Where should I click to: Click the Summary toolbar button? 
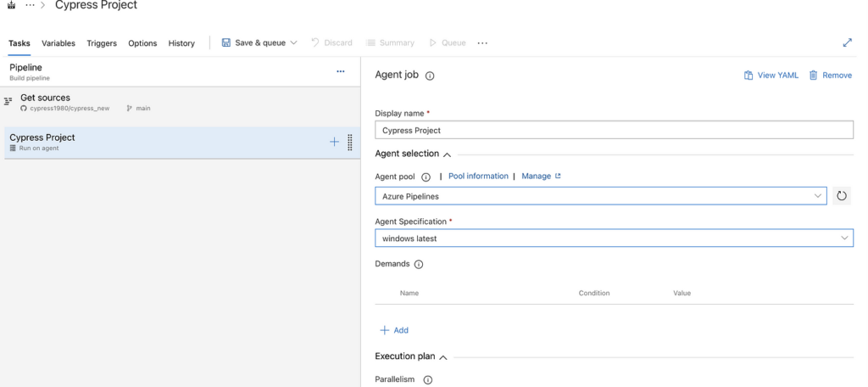(390, 42)
